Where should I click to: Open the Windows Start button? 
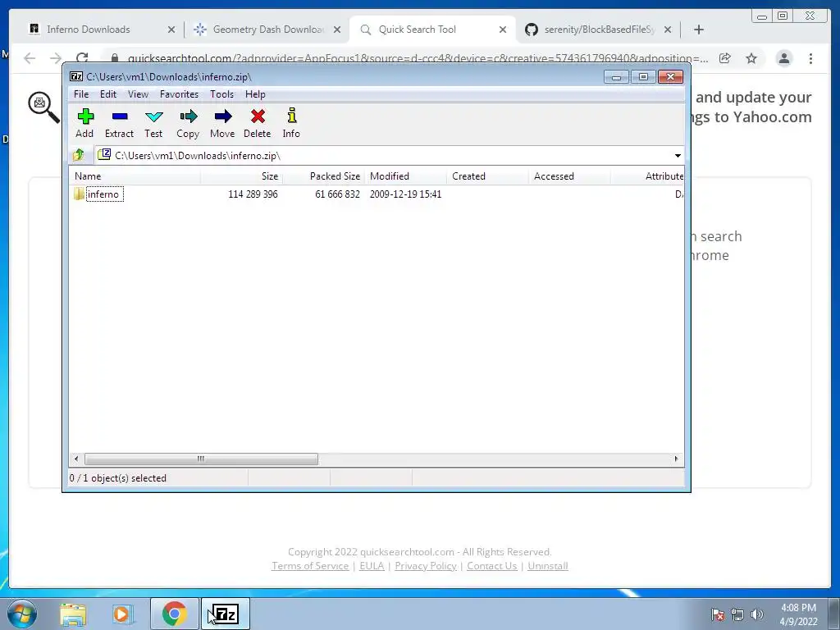[21, 614]
